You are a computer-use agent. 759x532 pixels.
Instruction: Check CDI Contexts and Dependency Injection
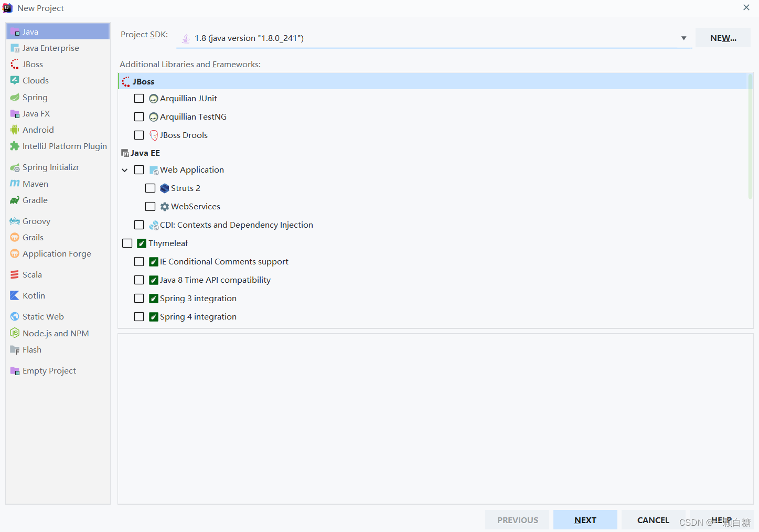coord(139,225)
